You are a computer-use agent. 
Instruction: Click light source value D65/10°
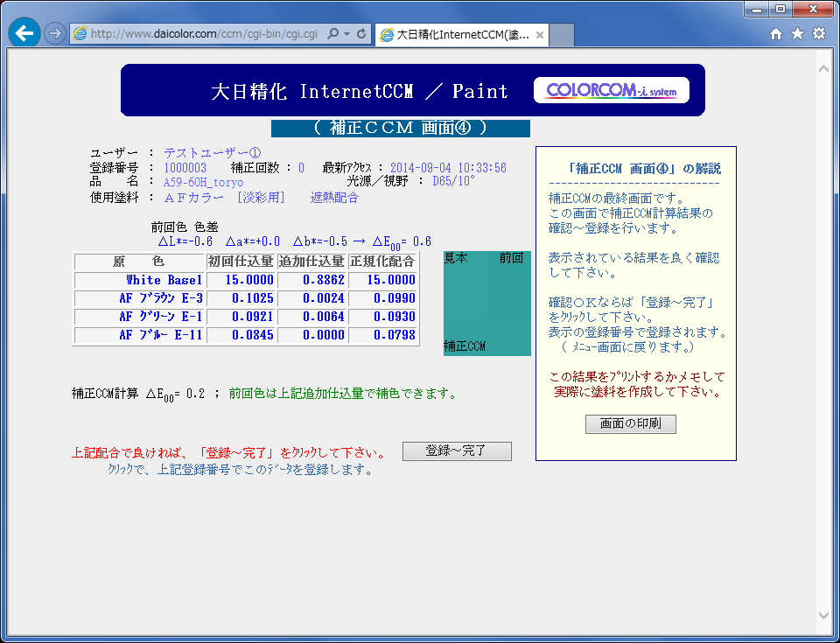tap(454, 181)
